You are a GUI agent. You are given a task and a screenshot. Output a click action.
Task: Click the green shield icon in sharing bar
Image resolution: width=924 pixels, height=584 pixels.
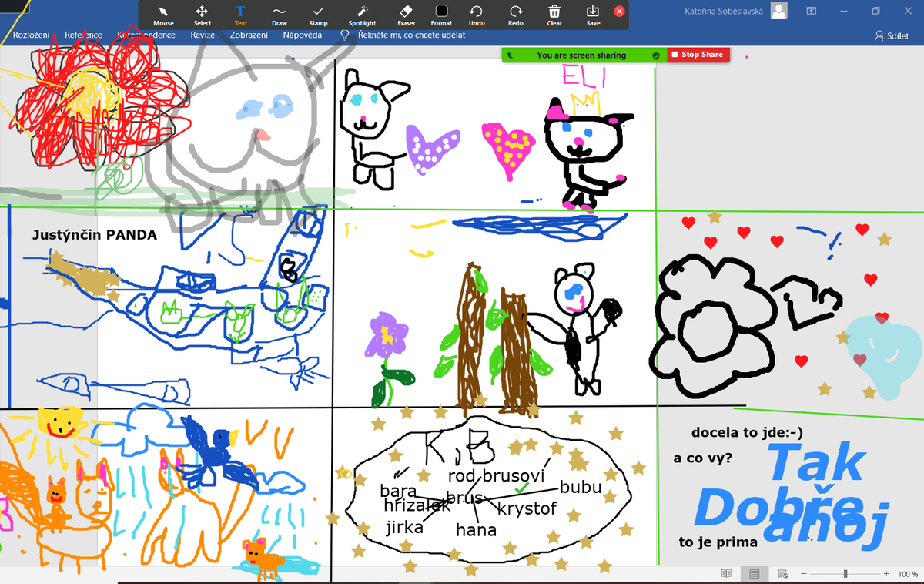pos(656,55)
